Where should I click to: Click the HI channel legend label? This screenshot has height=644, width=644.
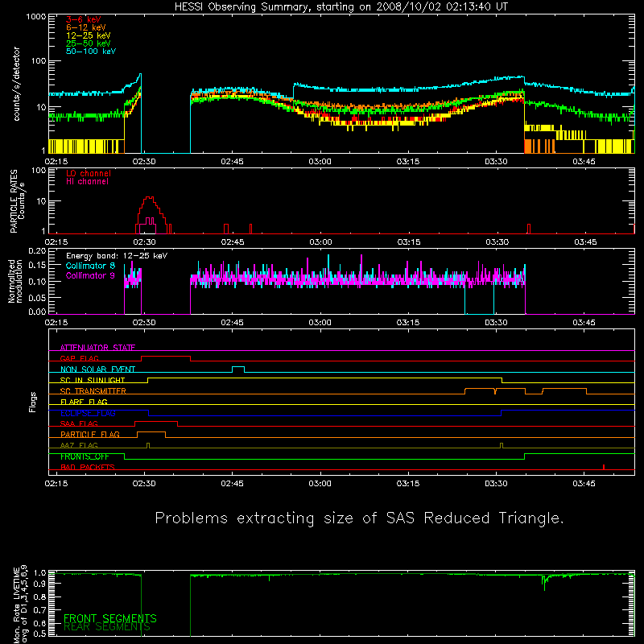tap(87, 182)
